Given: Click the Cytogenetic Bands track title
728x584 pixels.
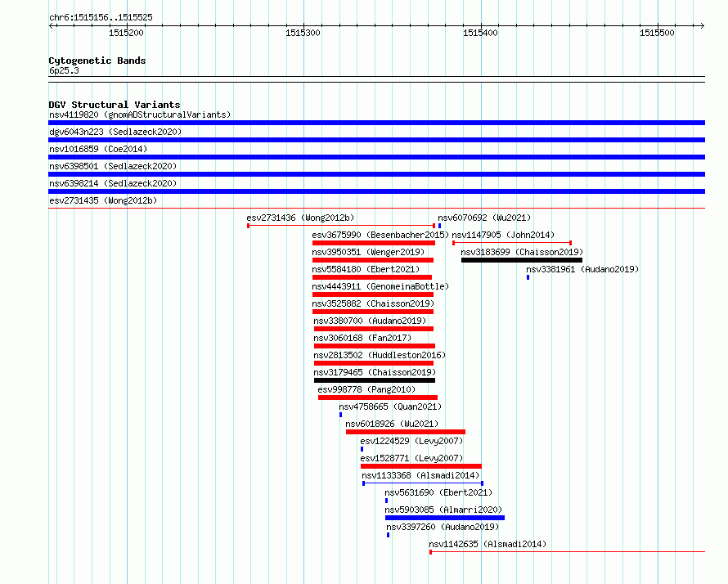Looking at the screenshot, I should (x=97, y=61).
